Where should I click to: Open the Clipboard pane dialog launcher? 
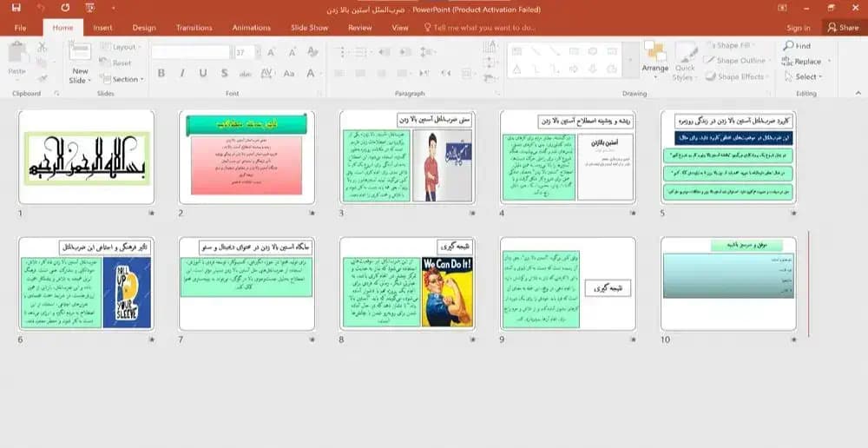(x=56, y=94)
